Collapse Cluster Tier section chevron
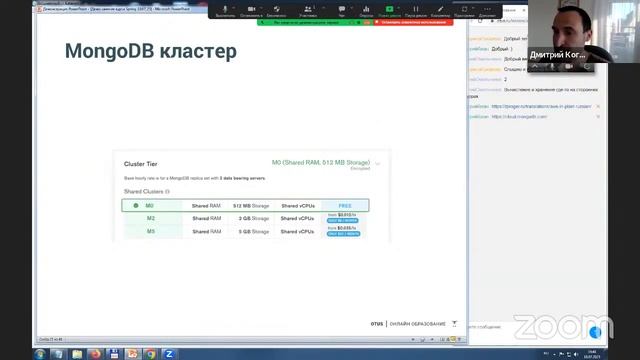Image resolution: width=640 pixels, height=360 pixels. (x=378, y=164)
